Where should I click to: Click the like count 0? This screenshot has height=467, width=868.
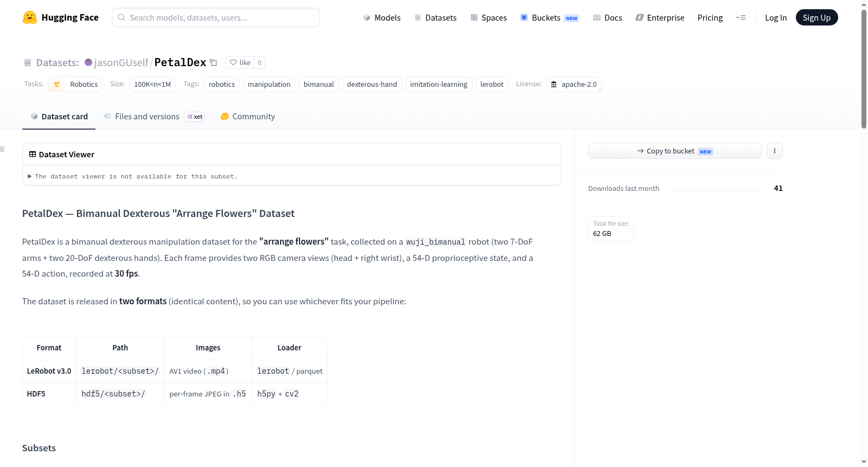pos(260,62)
